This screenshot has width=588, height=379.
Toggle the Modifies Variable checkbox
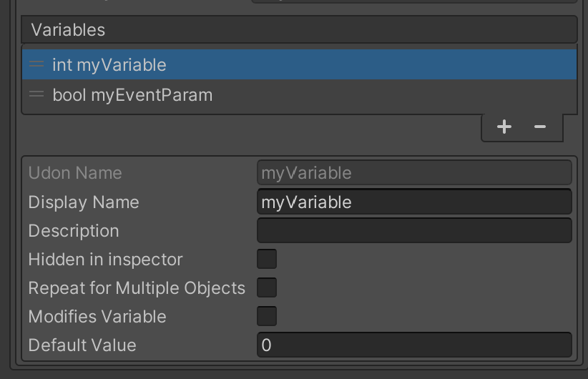pyautogui.click(x=267, y=316)
